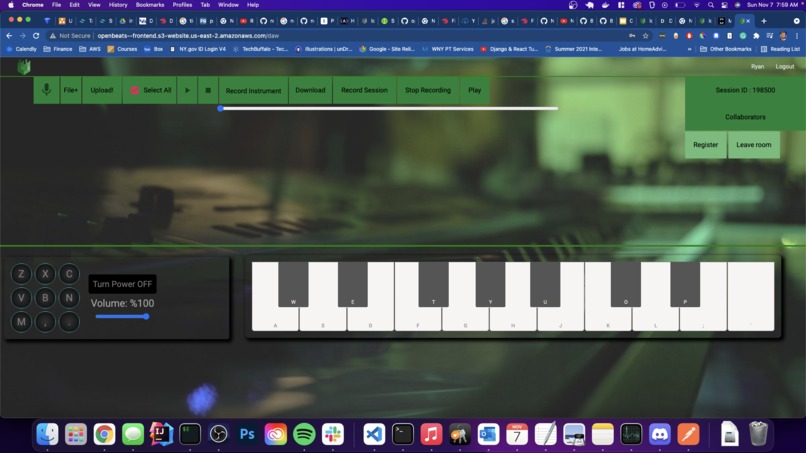Viewport: 806px width, 453px height.
Task: Click the Register button
Action: [705, 144]
